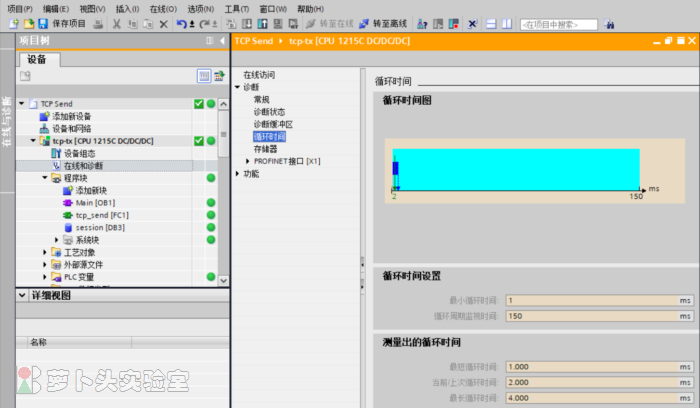Collapse the TCP Send project node
This screenshot has width=700, height=408.
point(21,104)
